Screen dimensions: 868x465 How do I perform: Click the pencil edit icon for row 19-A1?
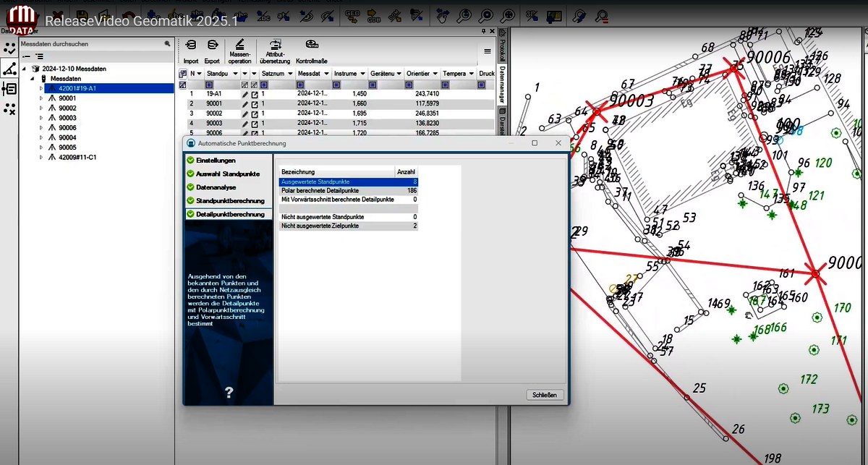[245, 94]
